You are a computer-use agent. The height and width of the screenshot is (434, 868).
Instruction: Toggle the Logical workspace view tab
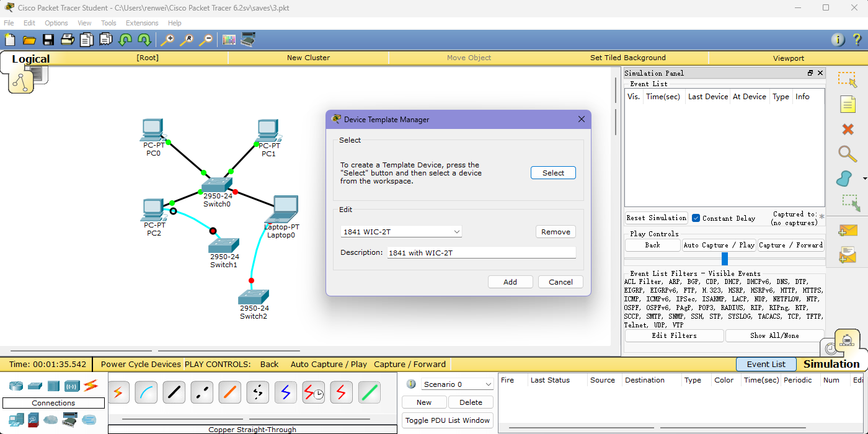[x=30, y=60]
